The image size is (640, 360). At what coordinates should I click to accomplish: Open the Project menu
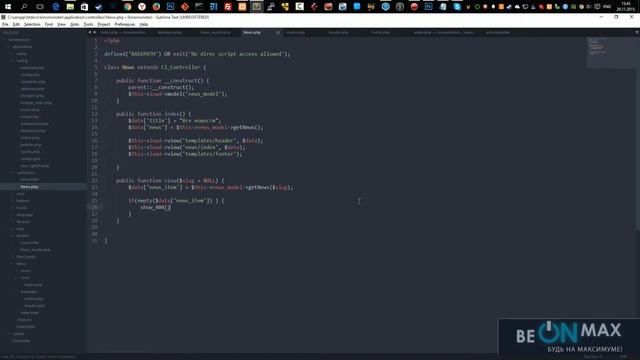(x=104, y=24)
